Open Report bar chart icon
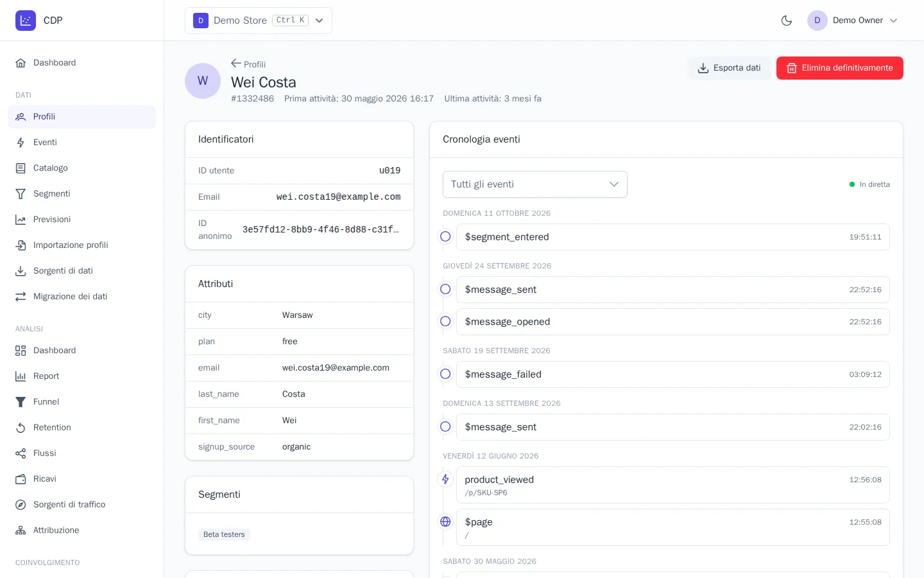The width and height of the screenshot is (924, 578). pos(21,376)
